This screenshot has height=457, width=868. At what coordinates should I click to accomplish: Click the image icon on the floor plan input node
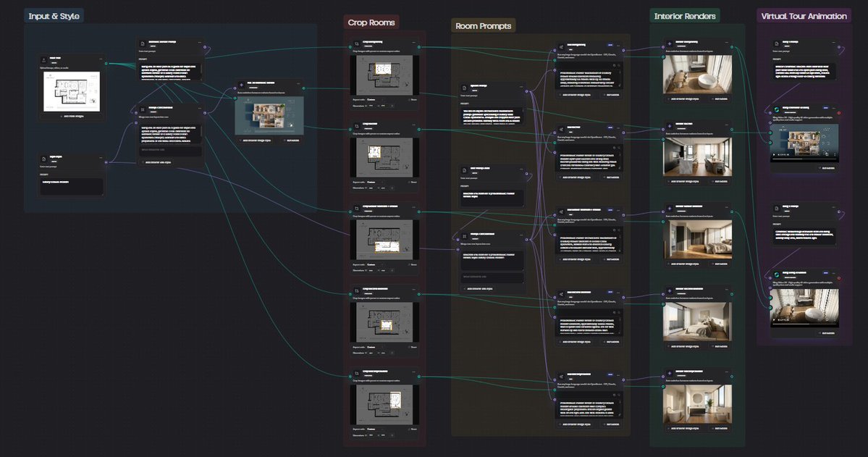[x=43, y=59]
